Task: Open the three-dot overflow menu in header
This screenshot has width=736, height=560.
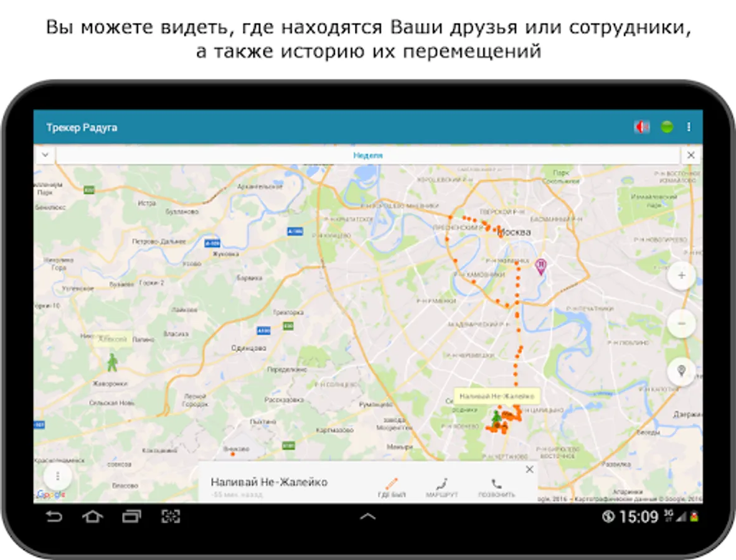Action: pyautogui.click(x=689, y=127)
